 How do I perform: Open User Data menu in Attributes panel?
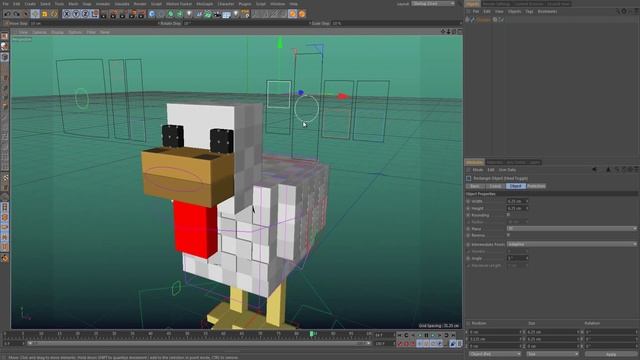(507, 169)
